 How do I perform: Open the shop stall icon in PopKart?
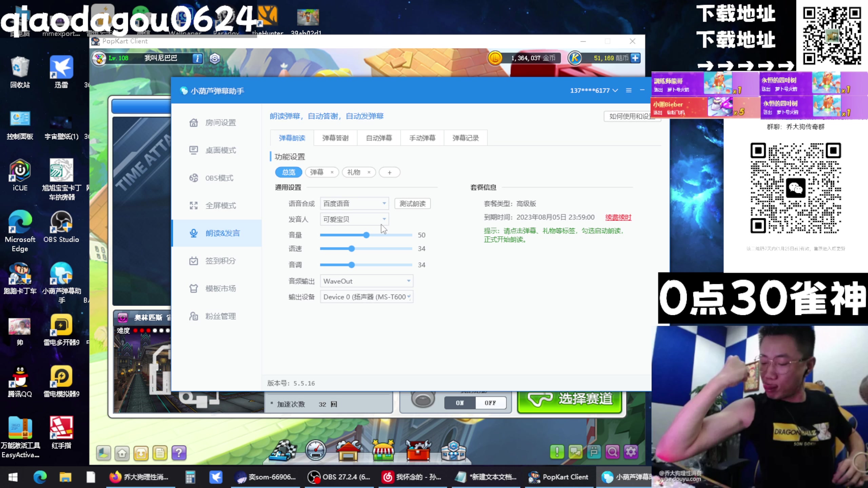pyautogui.click(x=383, y=451)
